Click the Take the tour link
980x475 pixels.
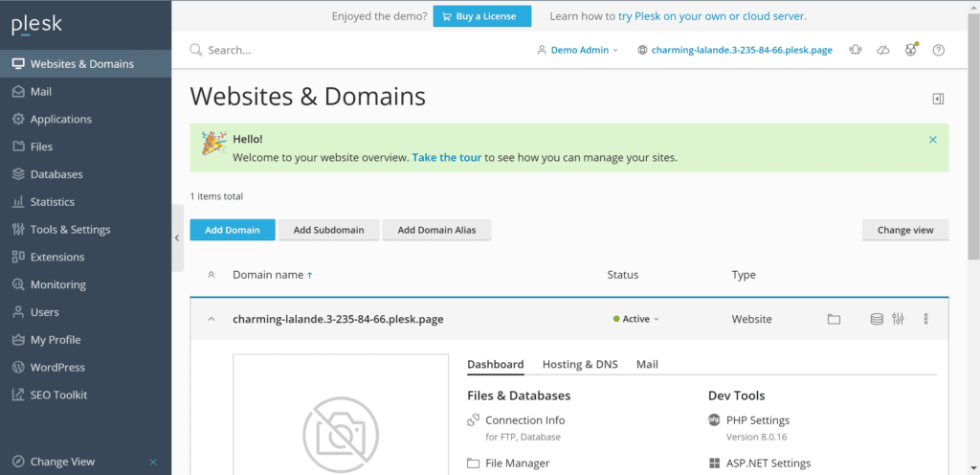click(x=447, y=157)
